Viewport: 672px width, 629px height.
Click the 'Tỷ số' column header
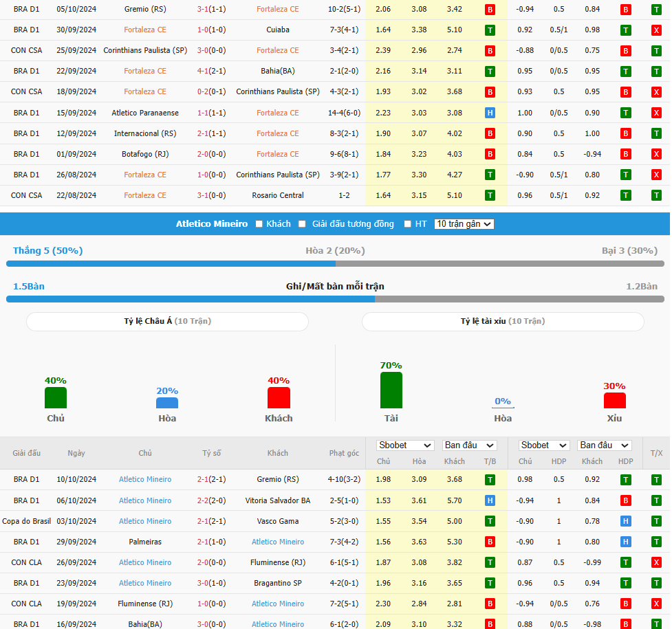(212, 453)
